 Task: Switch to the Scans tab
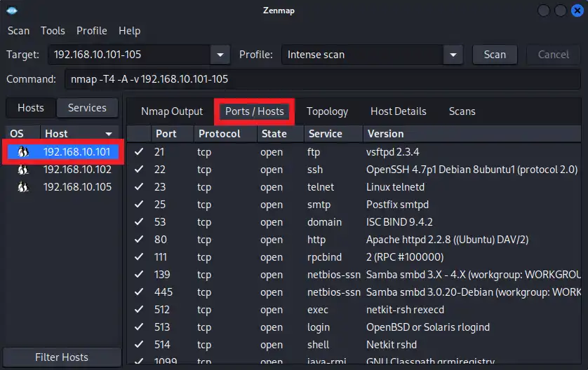click(x=462, y=111)
